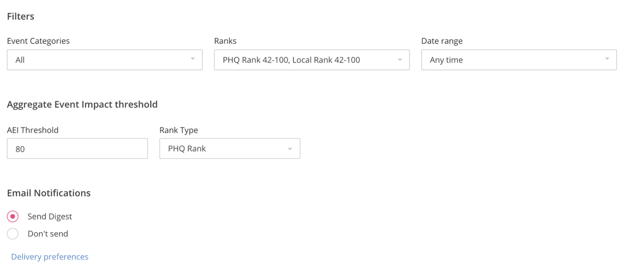Click the "Don't send" text label
The height and width of the screenshot is (270, 644).
48,234
